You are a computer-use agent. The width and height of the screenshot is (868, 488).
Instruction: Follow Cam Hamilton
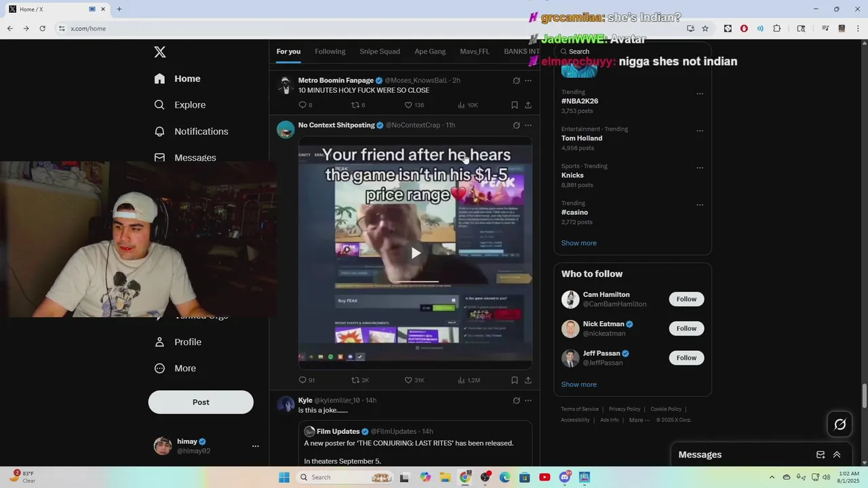[x=686, y=299]
